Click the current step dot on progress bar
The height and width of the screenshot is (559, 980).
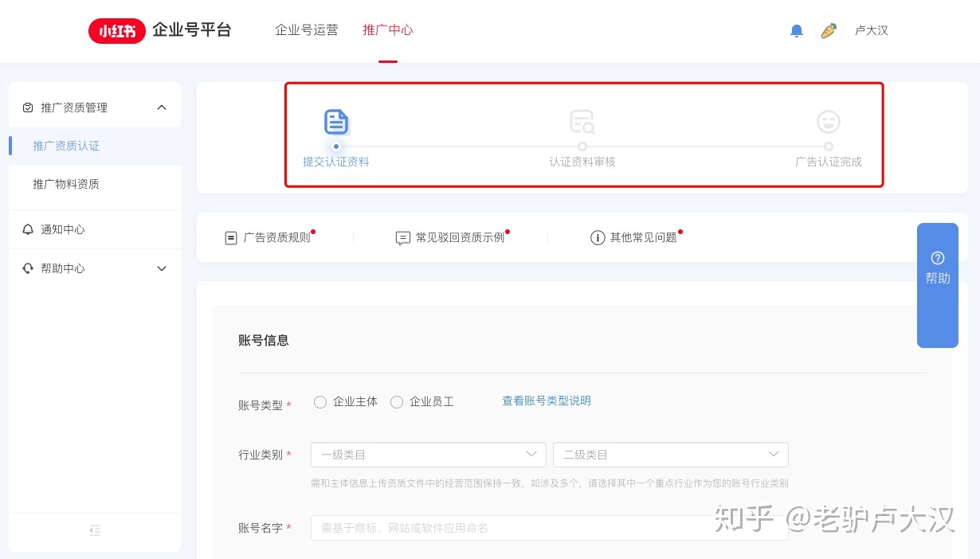pos(335,147)
